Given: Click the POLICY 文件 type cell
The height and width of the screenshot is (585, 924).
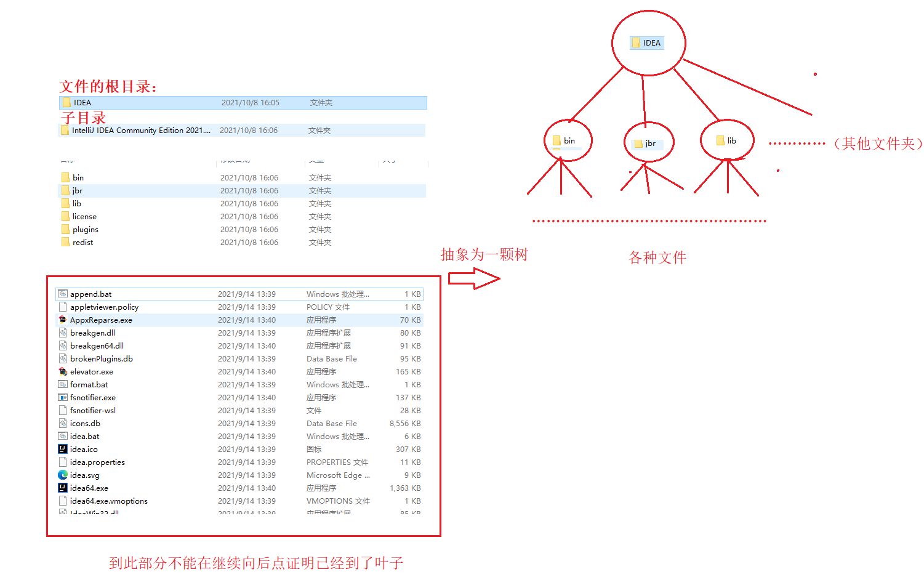Looking at the screenshot, I should tap(328, 307).
